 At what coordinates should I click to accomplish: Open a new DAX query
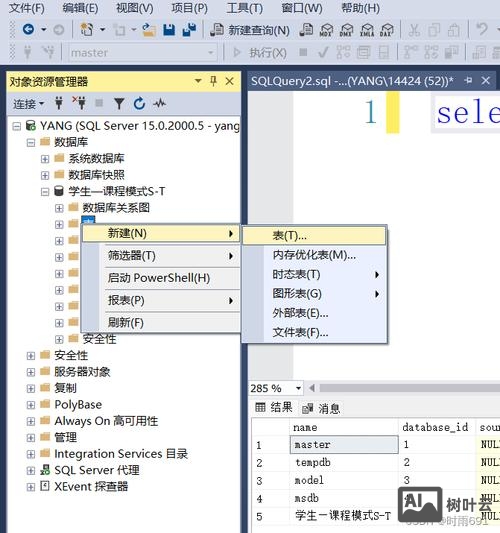point(387,30)
